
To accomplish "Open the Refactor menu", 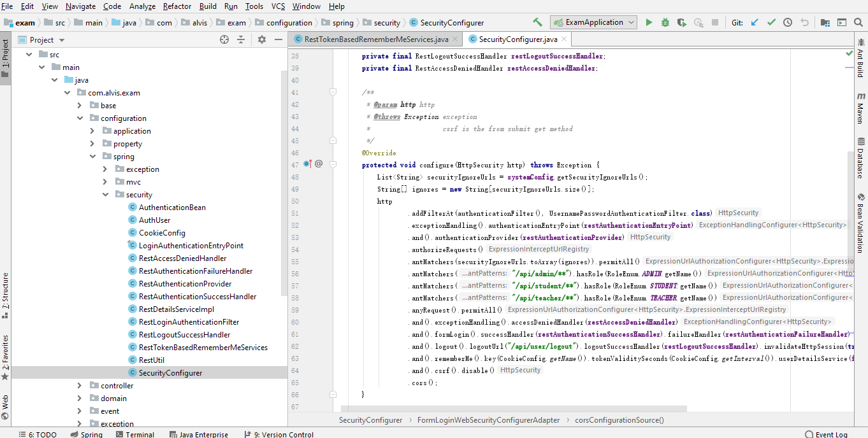I will pos(177,6).
